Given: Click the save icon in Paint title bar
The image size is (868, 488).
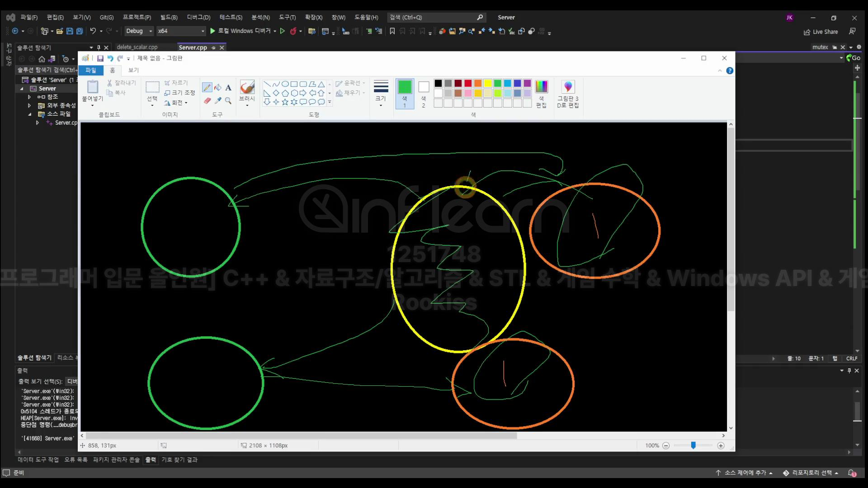Looking at the screenshot, I should pyautogui.click(x=100, y=58).
